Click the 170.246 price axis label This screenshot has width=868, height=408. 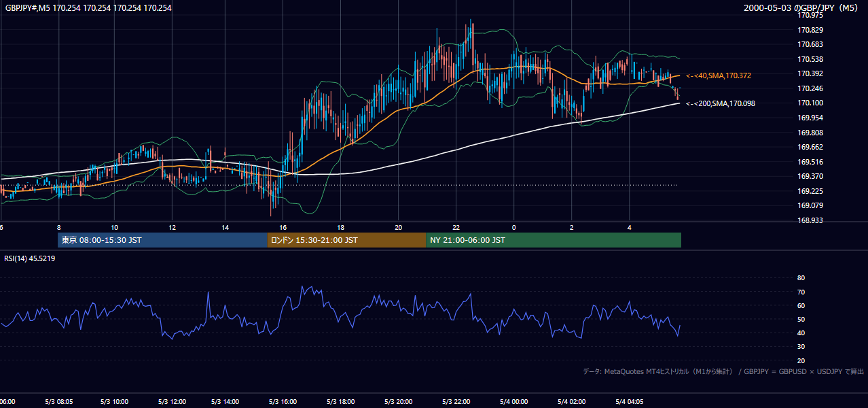[810, 88]
